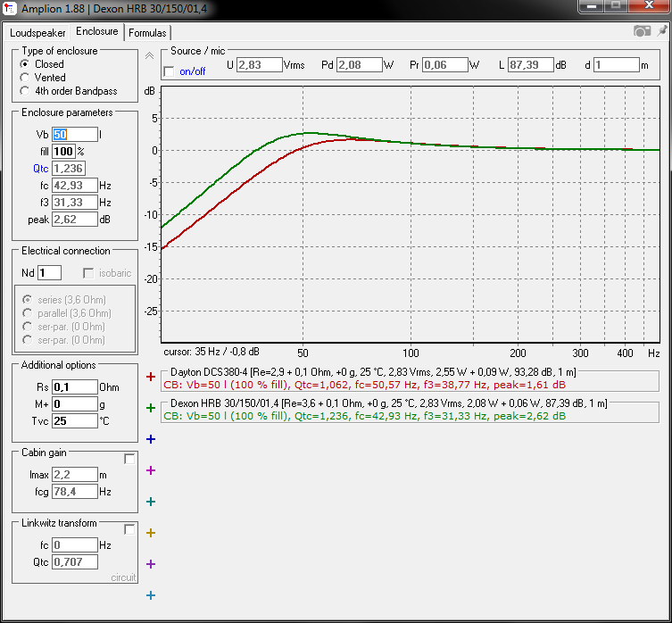Image resolution: width=672 pixels, height=623 pixels.
Task: Click the Qtc value 1,236
Action: [x=69, y=169]
